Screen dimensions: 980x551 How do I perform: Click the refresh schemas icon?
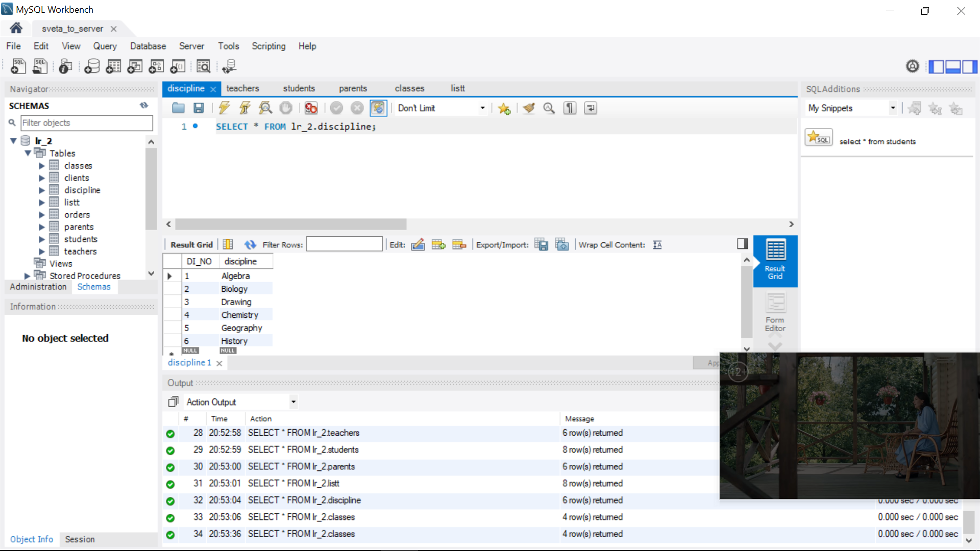[144, 105]
